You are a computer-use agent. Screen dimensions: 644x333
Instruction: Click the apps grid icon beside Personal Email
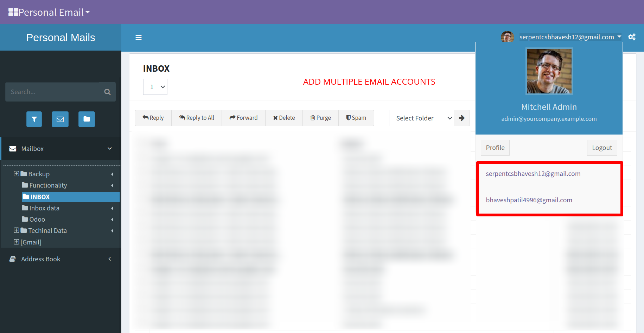(13, 11)
